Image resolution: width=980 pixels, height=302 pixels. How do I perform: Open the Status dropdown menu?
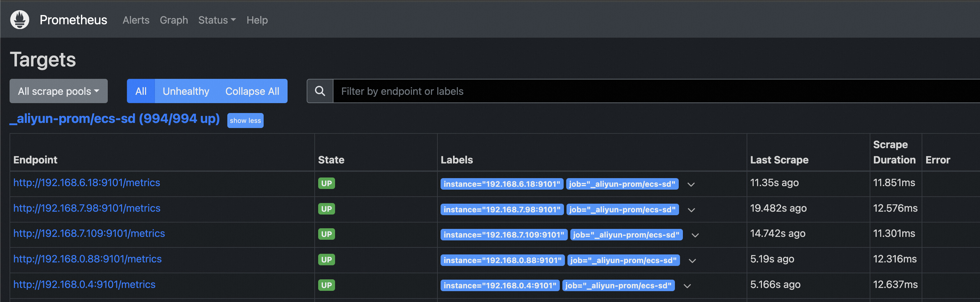217,20
